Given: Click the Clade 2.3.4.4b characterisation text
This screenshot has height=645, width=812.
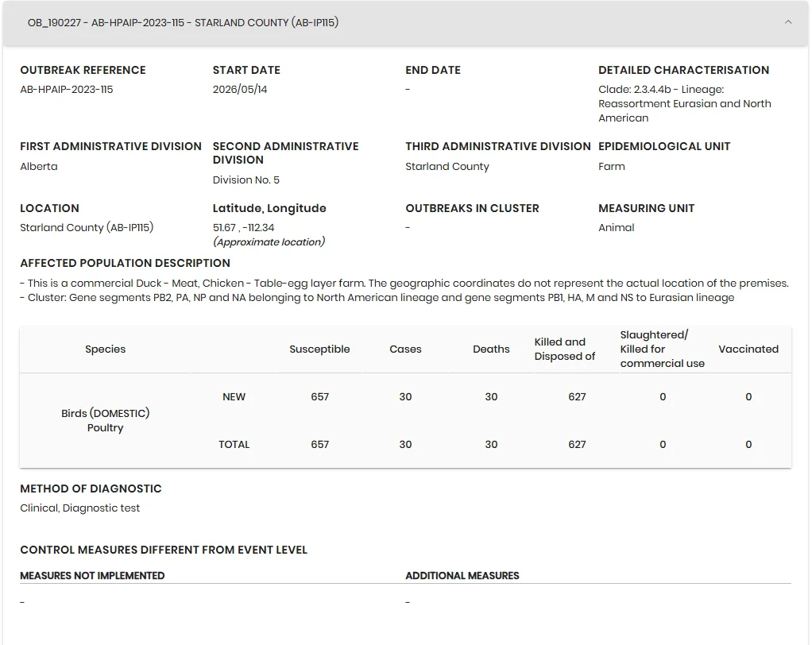Looking at the screenshot, I should pyautogui.click(x=685, y=103).
